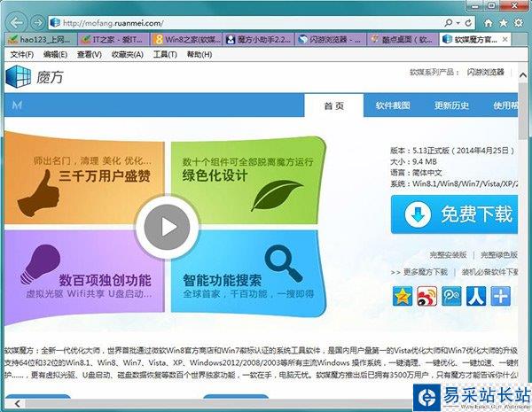The height and width of the screenshot is (412, 532).
Task: Click the M logo in blue navbar
Action: (17, 105)
